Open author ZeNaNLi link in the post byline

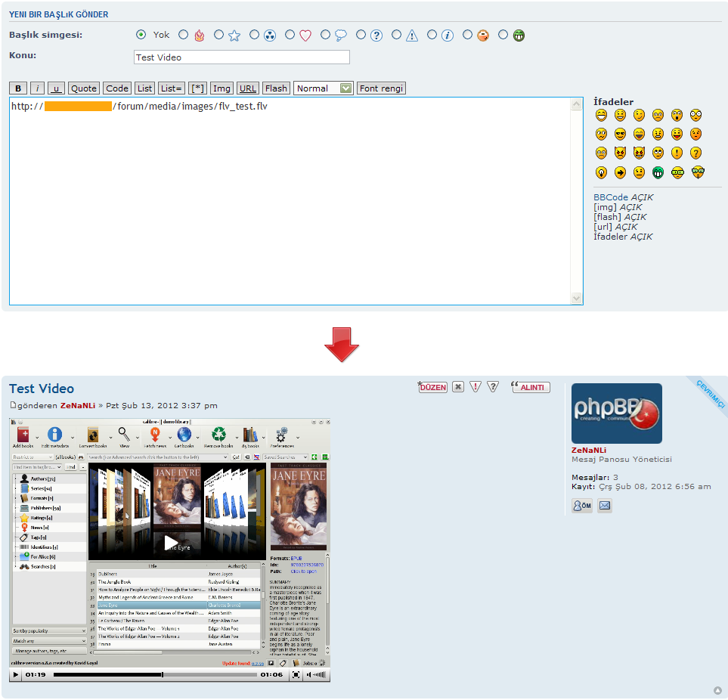[78, 405]
